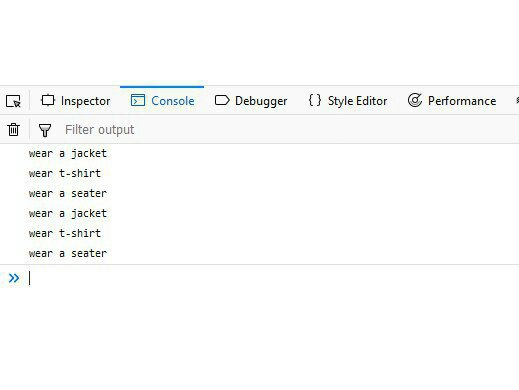519x390 pixels.
Task: Open the Performance tab label
Action: pos(462,101)
